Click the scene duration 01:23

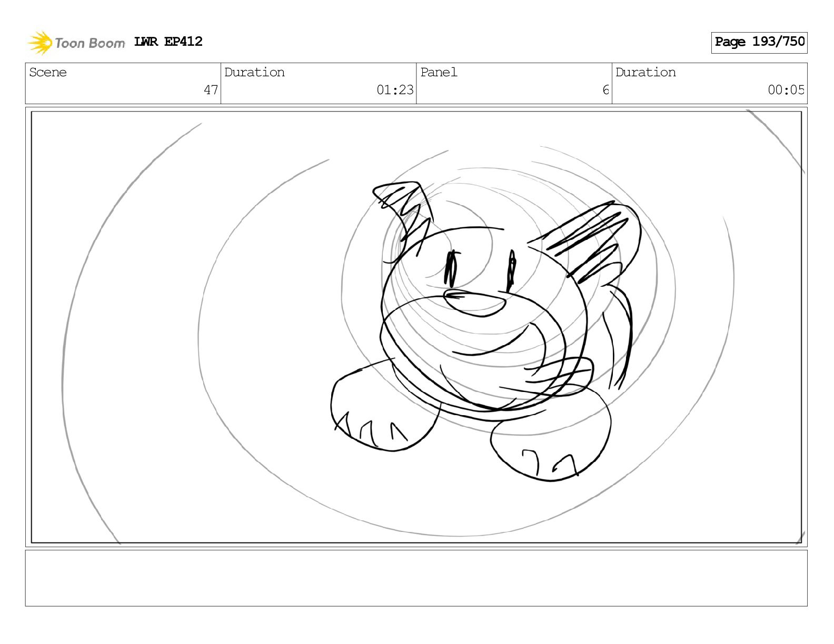tap(395, 90)
